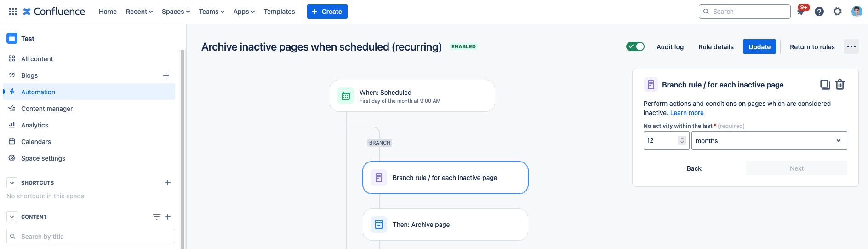Duplicate the branch rule component
Viewport: 868px width, 249px height.
[825, 84]
